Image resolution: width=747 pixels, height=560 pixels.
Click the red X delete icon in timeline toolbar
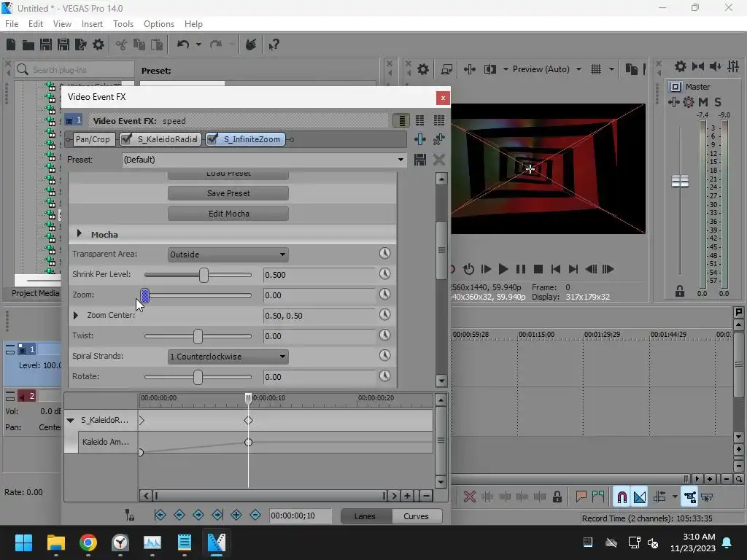pos(469,497)
